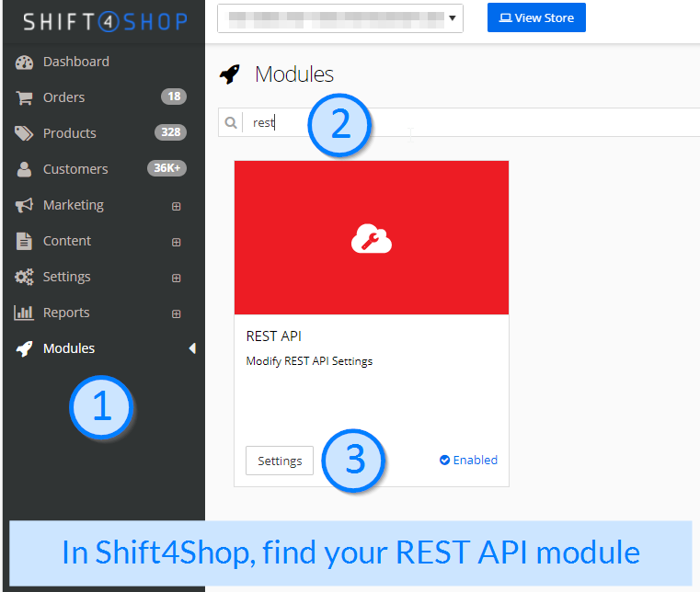Click the Products count badge 328

[170, 132]
